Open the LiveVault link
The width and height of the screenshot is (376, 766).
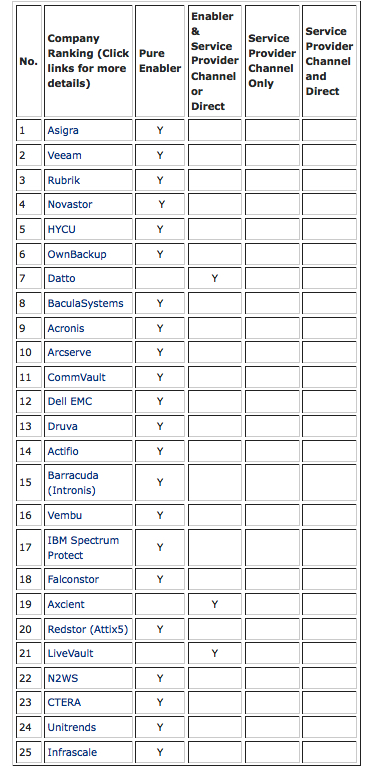click(x=70, y=653)
